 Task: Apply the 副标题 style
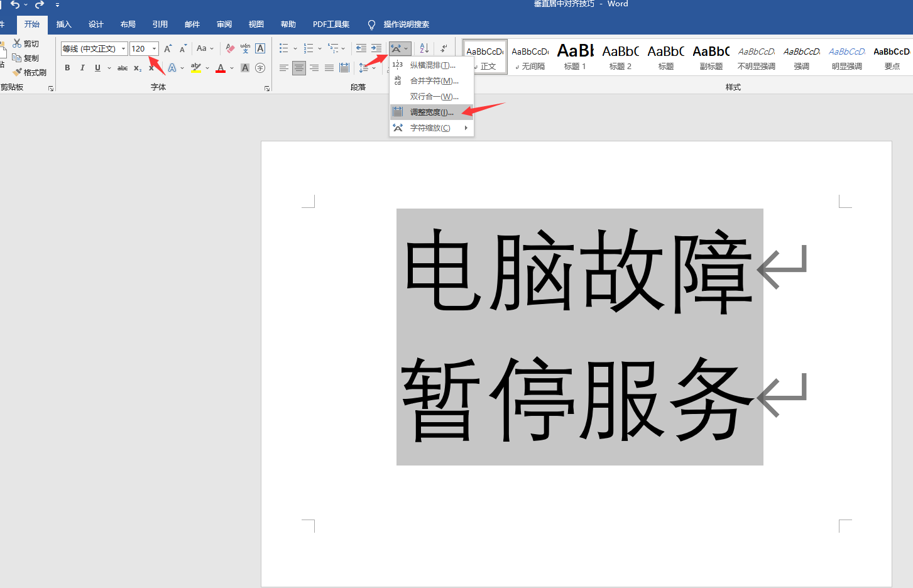pos(711,57)
